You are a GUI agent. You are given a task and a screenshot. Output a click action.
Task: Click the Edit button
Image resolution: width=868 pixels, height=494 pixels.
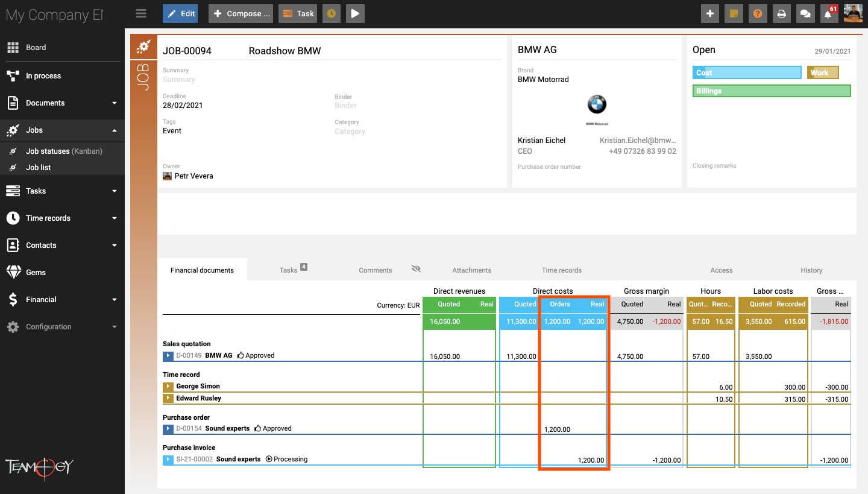coord(180,13)
